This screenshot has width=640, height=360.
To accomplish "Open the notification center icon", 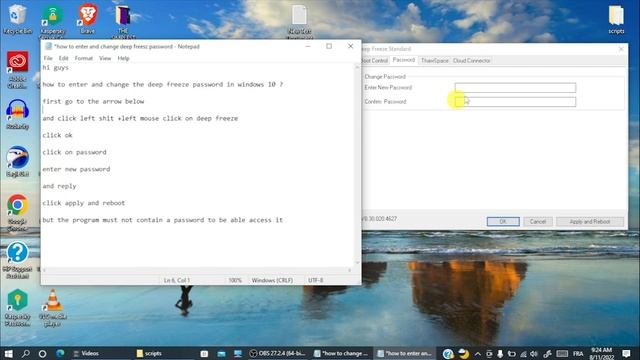I will (627, 353).
